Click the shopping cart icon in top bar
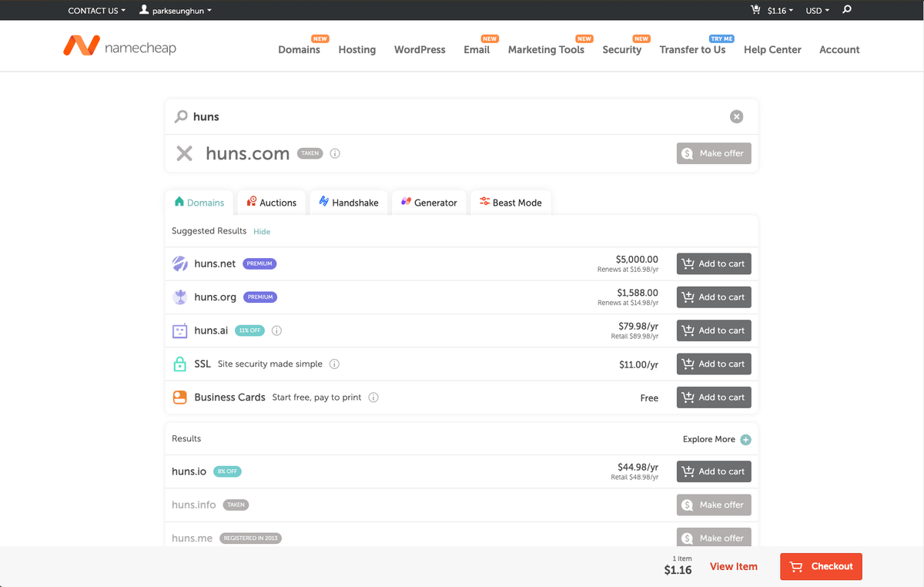924x587 pixels. coord(755,10)
